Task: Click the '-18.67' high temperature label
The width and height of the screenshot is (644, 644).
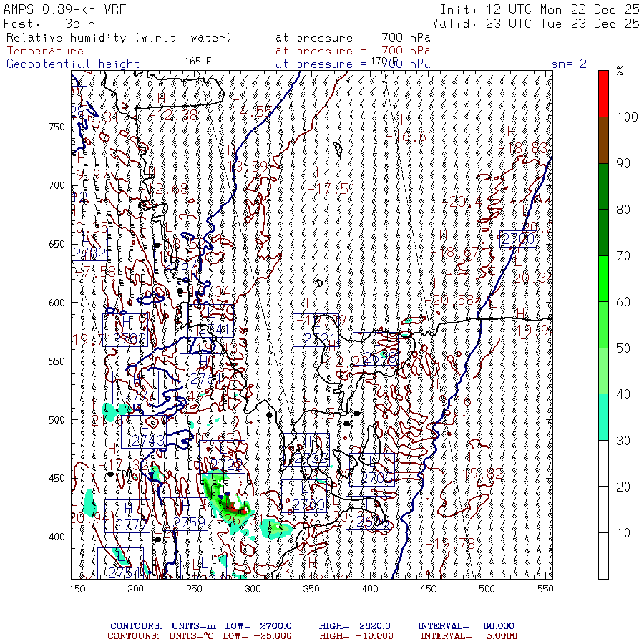Action: pos(455,253)
